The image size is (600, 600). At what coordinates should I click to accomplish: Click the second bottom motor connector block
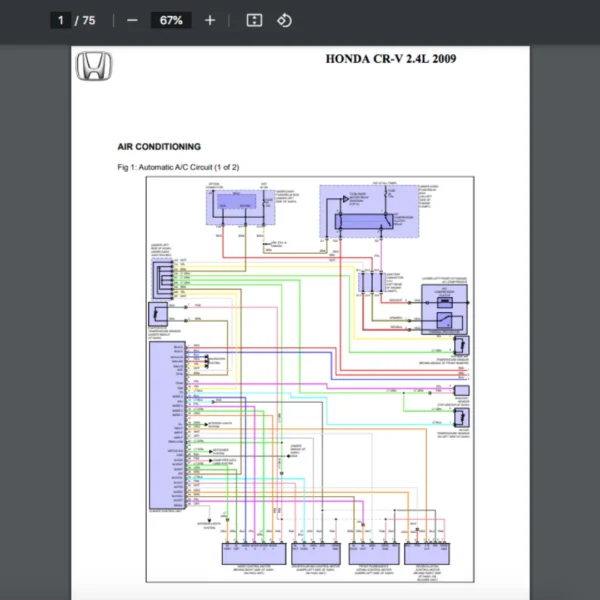pyautogui.click(x=314, y=553)
